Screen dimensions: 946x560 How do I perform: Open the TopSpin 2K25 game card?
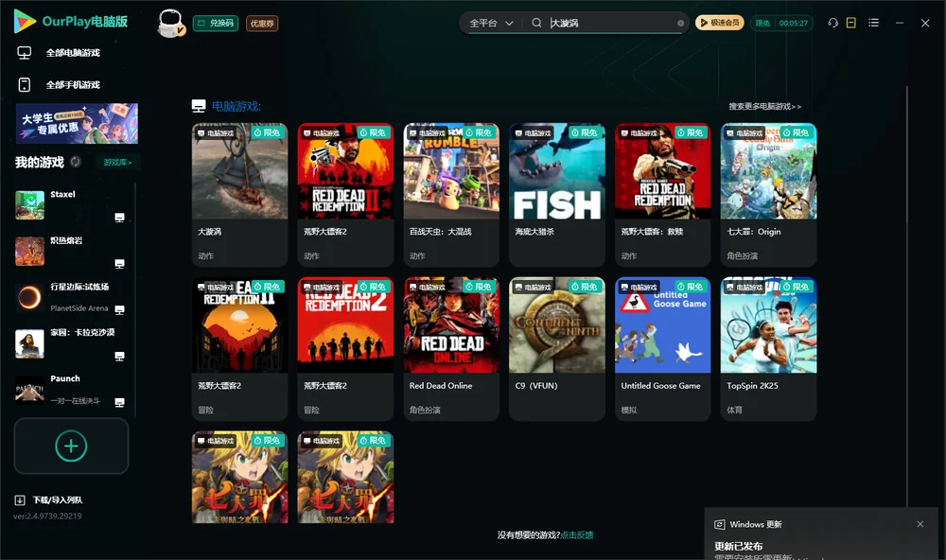(768, 349)
